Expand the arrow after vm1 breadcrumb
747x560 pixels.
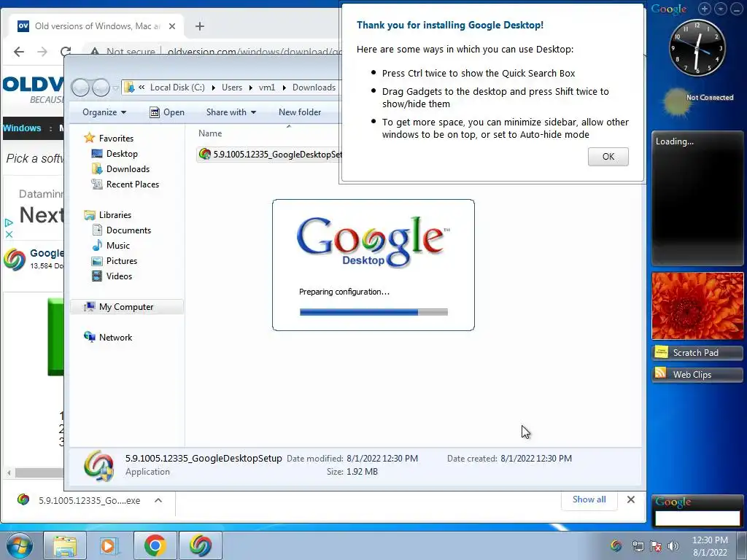coord(284,87)
